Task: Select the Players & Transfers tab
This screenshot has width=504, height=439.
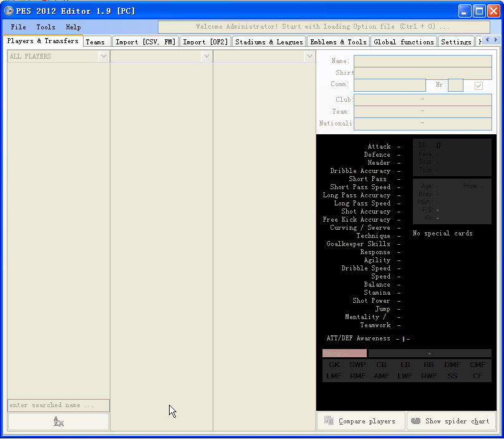Action: pyautogui.click(x=43, y=41)
